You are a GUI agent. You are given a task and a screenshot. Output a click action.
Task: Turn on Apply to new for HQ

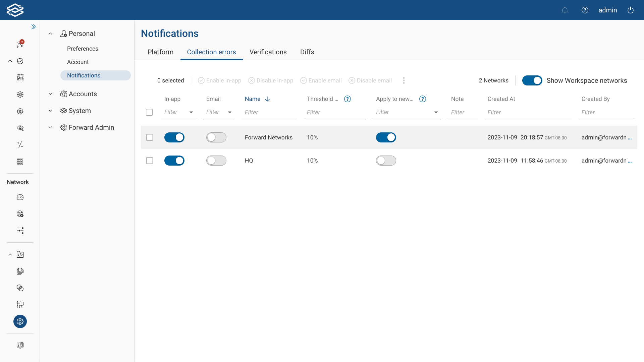coord(386,161)
